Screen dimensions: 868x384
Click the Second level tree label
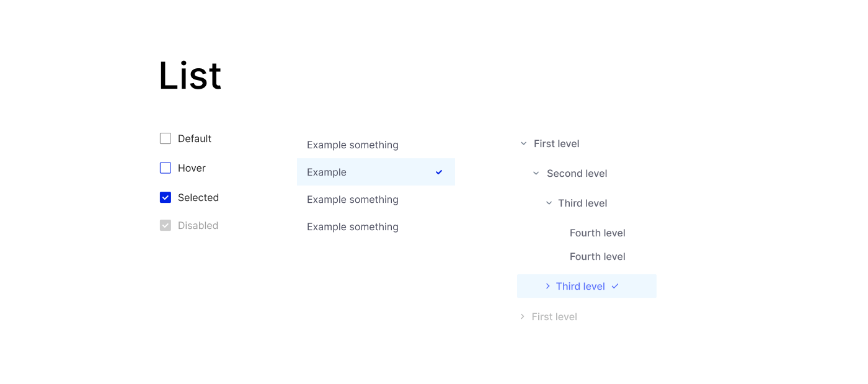pyautogui.click(x=577, y=174)
